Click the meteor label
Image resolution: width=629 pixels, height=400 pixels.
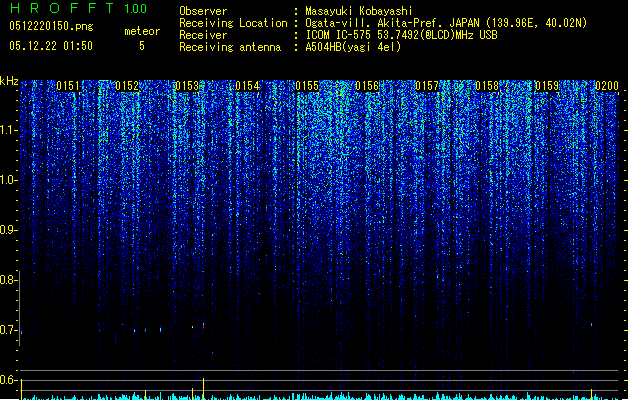(x=142, y=31)
